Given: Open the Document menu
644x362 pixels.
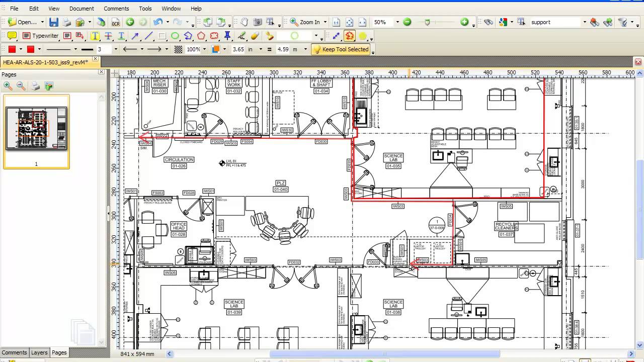Looking at the screenshot, I should pyautogui.click(x=81, y=9).
